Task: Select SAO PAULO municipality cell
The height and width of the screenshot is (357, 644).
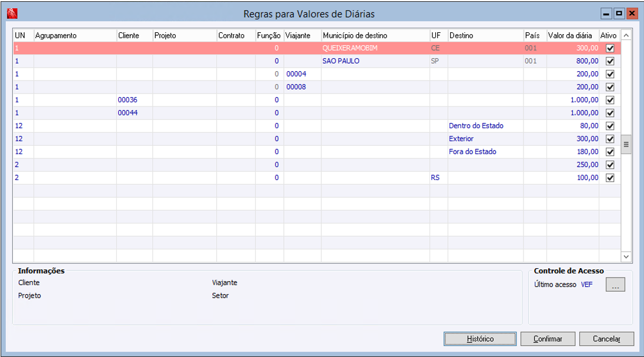Action: point(375,61)
